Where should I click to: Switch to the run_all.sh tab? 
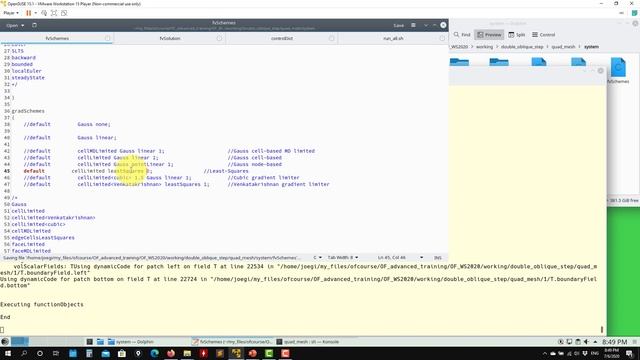click(393, 38)
